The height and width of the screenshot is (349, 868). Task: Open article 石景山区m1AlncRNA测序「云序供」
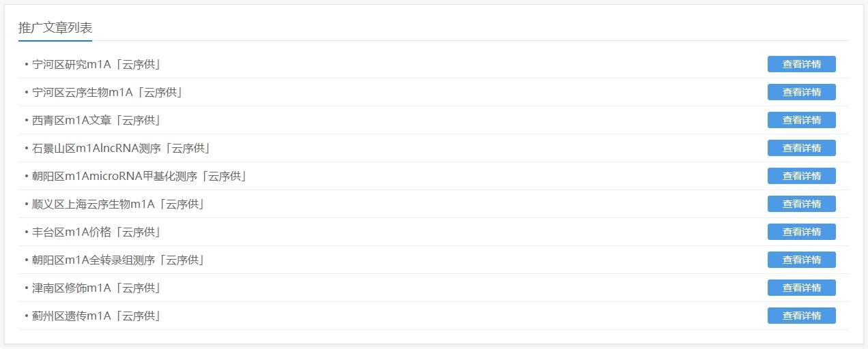click(x=121, y=149)
